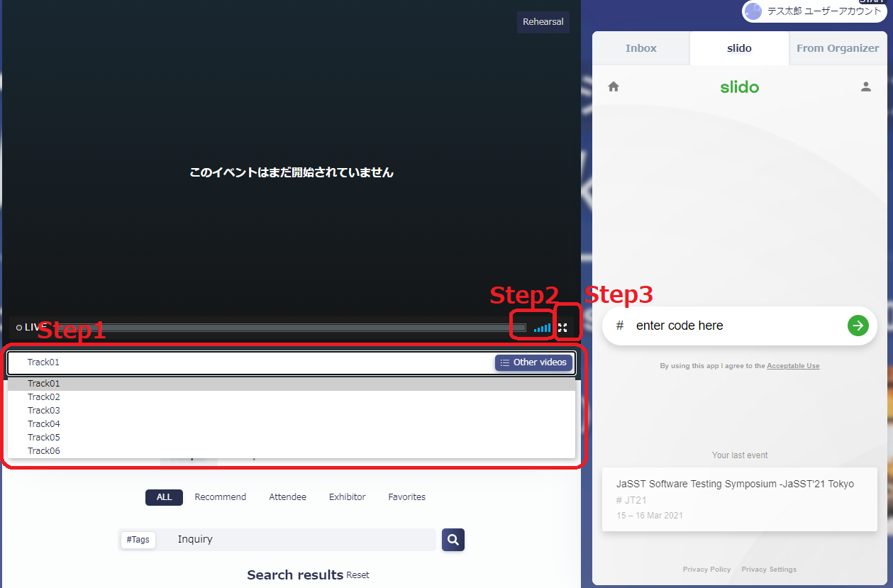
Task: Click the signal bars quality icon
Action: tap(542, 328)
